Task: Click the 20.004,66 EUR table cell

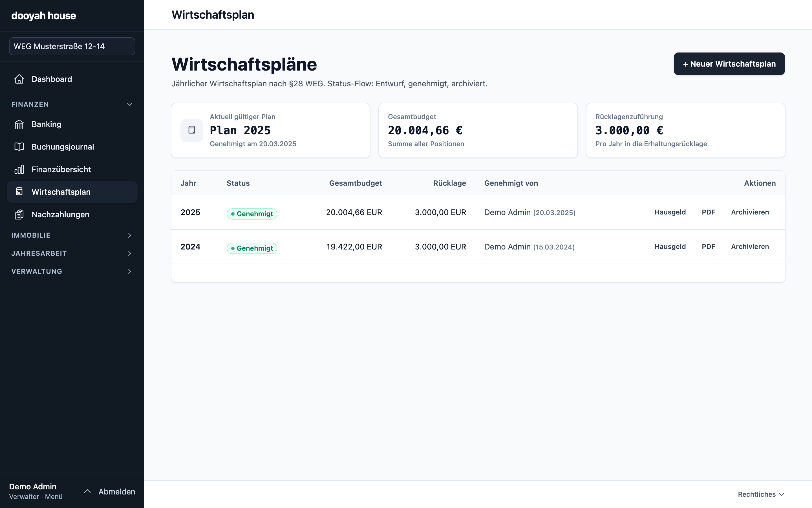Action: [354, 212]
